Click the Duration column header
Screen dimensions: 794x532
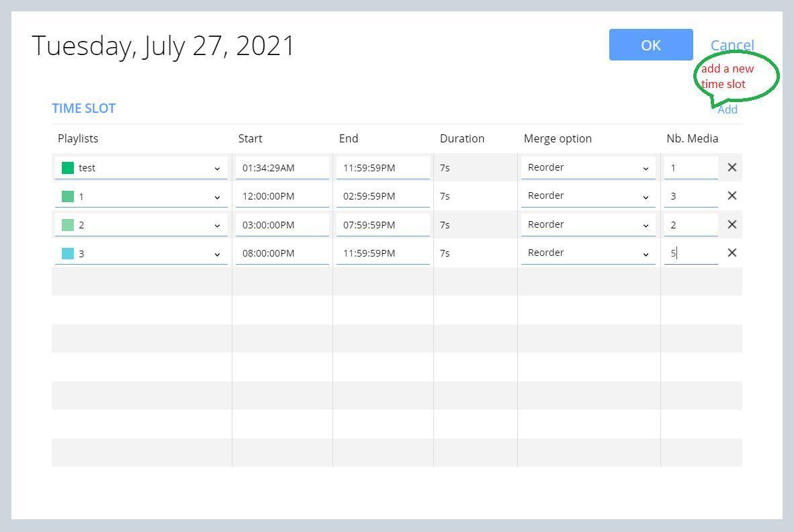tap(461, 138)
